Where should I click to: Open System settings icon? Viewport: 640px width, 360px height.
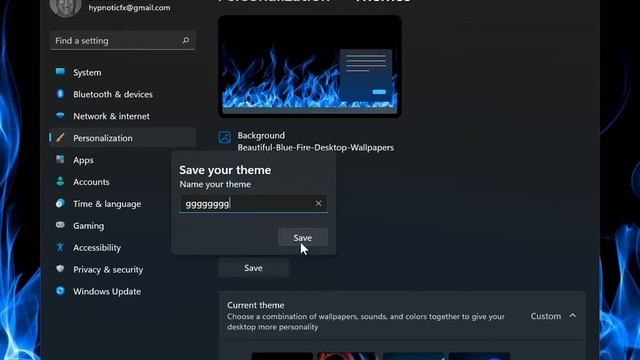(x=60, y=72)
